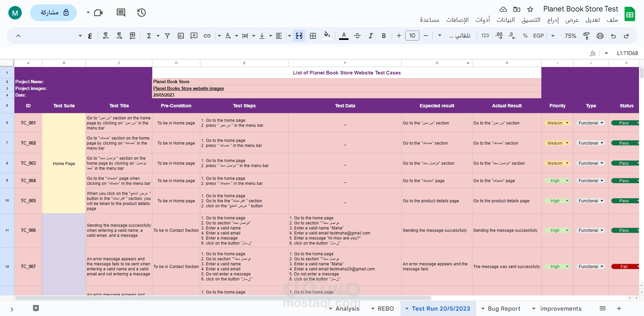Apply percent format to selection
Viewport: 644px width, 316px height.
tap(525, 36)
